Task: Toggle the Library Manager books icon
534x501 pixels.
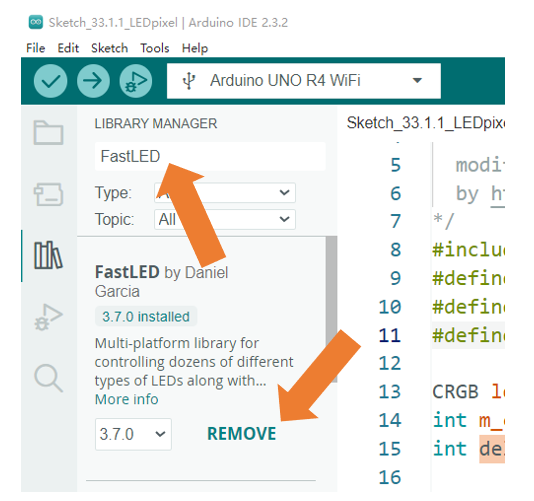Action: 48,255
